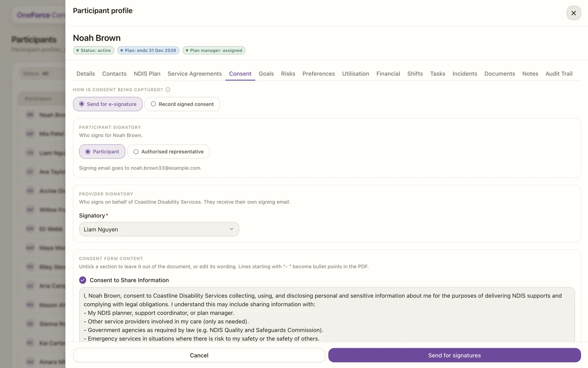The image size is (588, 368).
Task: Switch to Service Agreements tab
Action: tap(195, 74)
